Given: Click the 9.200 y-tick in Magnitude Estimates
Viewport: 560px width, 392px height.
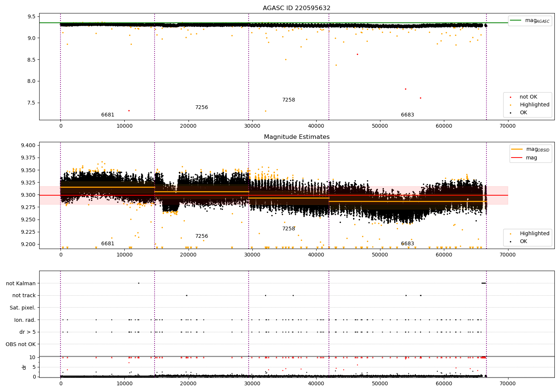Looking at the screenshot, I should coord(28,245).
